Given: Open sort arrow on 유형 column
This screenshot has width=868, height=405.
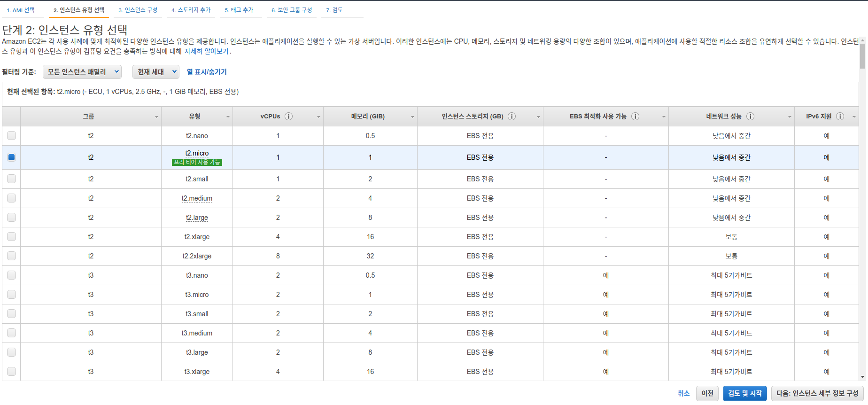Looking at the screenshot, I should click(x=228, y=117).
